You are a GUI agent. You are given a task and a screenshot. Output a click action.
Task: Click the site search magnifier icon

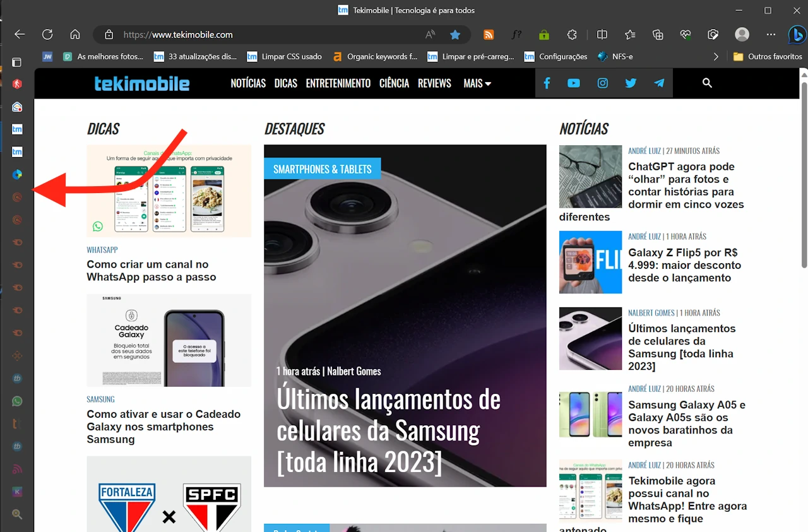(x=707, y=83)
